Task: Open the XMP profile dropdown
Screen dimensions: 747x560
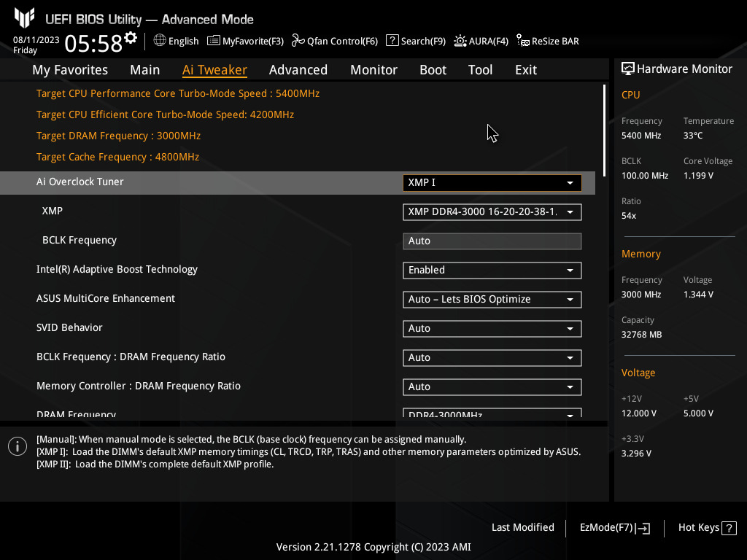Action: (492, 212)
